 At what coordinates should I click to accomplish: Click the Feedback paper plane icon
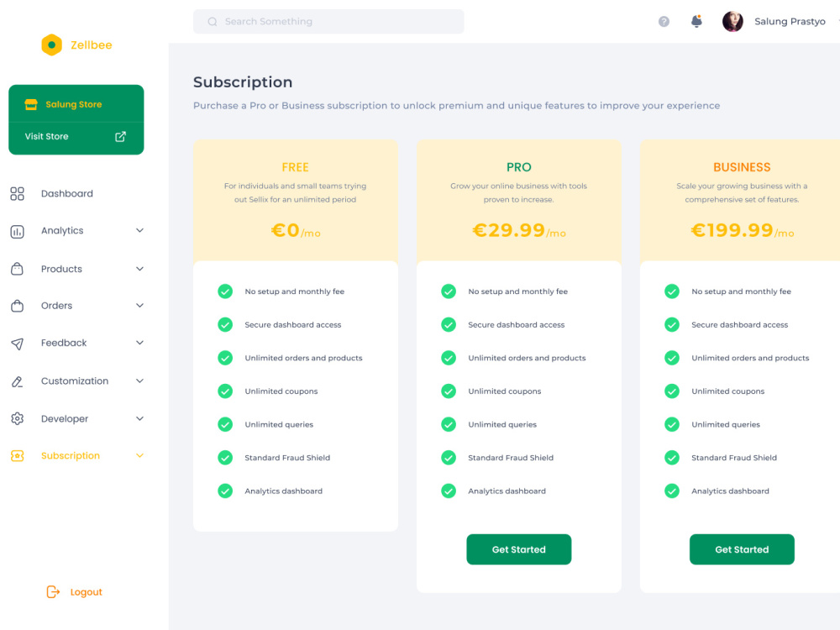click(17, 344)
